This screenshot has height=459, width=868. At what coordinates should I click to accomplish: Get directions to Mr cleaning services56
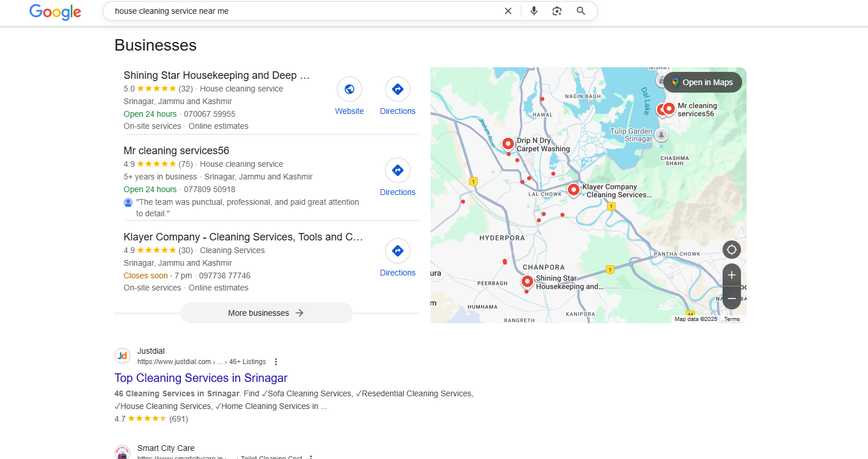[397, 171]
